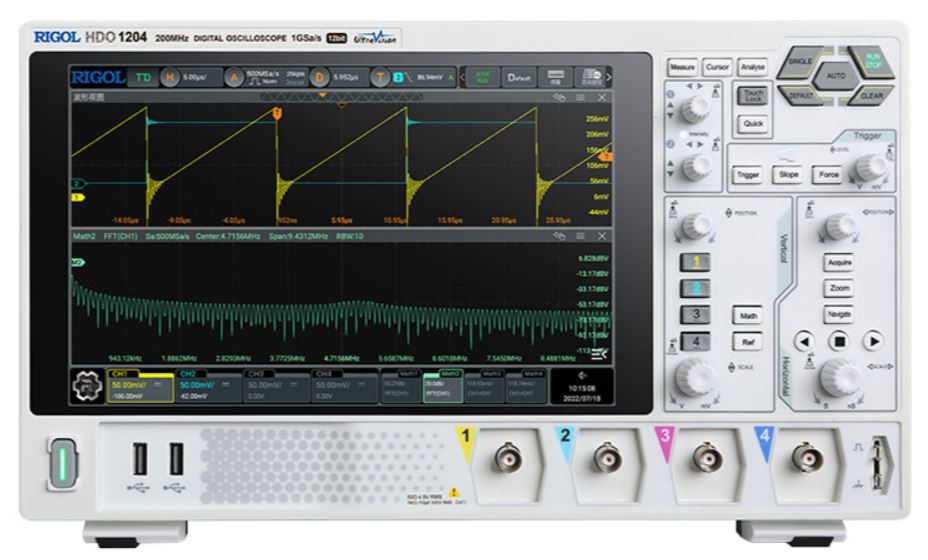Open the Math2 FFT window hamburger menu
Image resolution: width=928 pixels, height=560 pixels.
coord(581,236)
